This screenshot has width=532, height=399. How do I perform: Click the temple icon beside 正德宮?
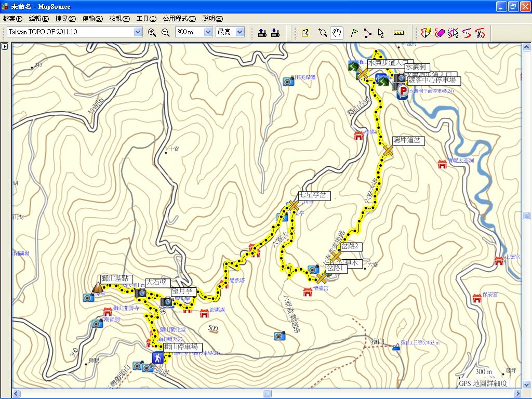coord(499,261)
